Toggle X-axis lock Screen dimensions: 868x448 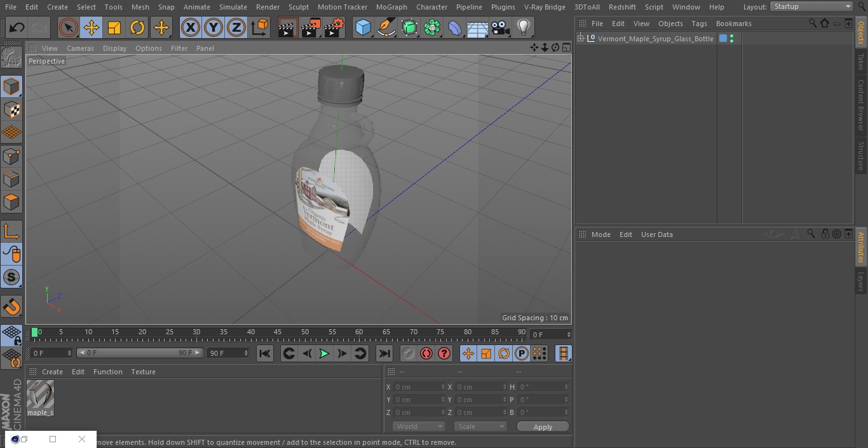click(x=191, y=27)
